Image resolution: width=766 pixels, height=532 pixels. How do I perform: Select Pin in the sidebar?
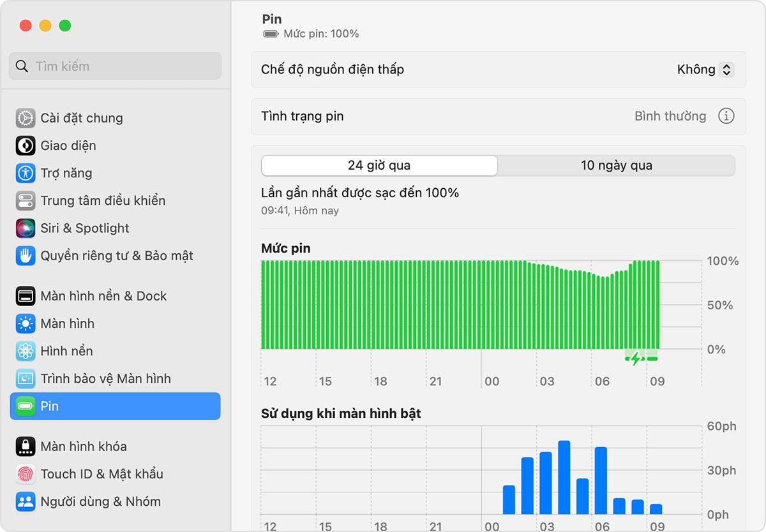pyautogui.click(x=115, y=406)
